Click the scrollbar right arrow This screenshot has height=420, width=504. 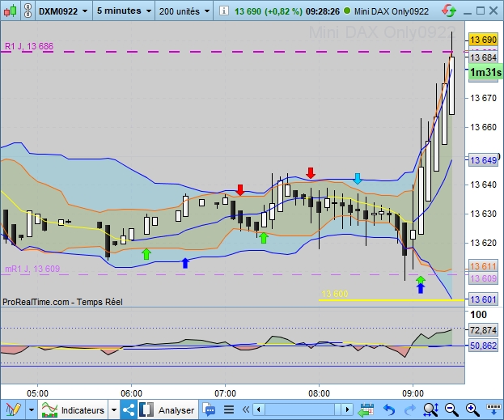click(x=347, y=409)
